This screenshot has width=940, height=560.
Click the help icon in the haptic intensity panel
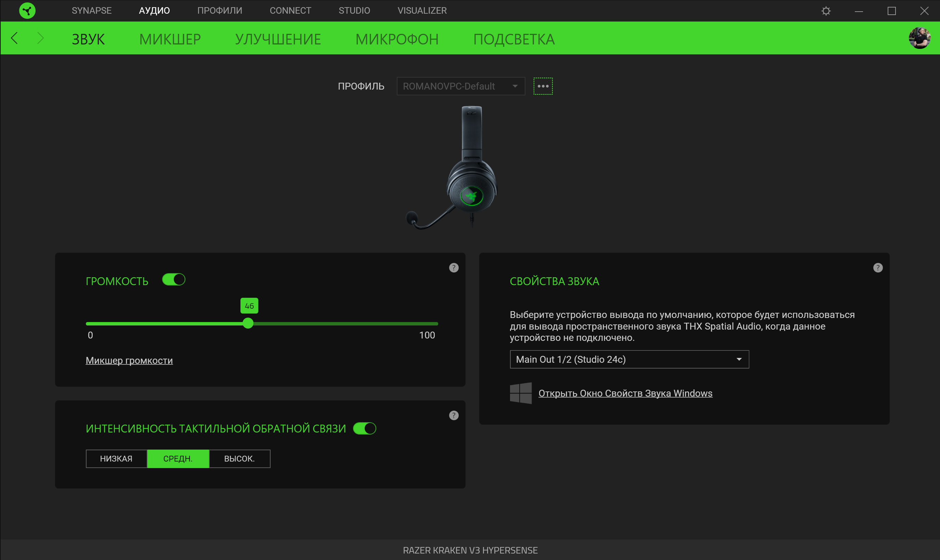[x=454, y=415]
